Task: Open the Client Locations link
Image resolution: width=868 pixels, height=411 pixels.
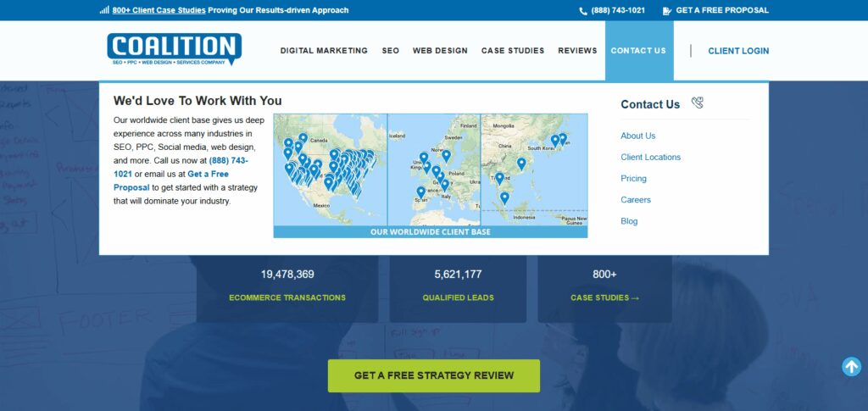Action: (x=650, y=157)
